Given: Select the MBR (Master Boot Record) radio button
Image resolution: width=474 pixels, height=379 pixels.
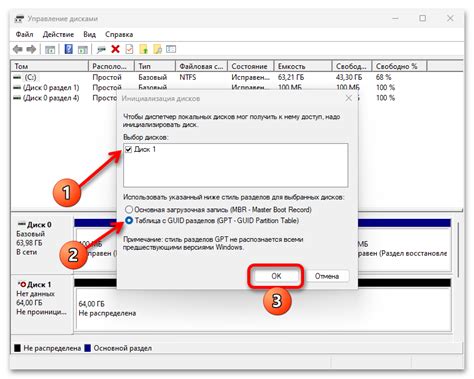Looking at the screenshot, I should (x=129, y=210).
